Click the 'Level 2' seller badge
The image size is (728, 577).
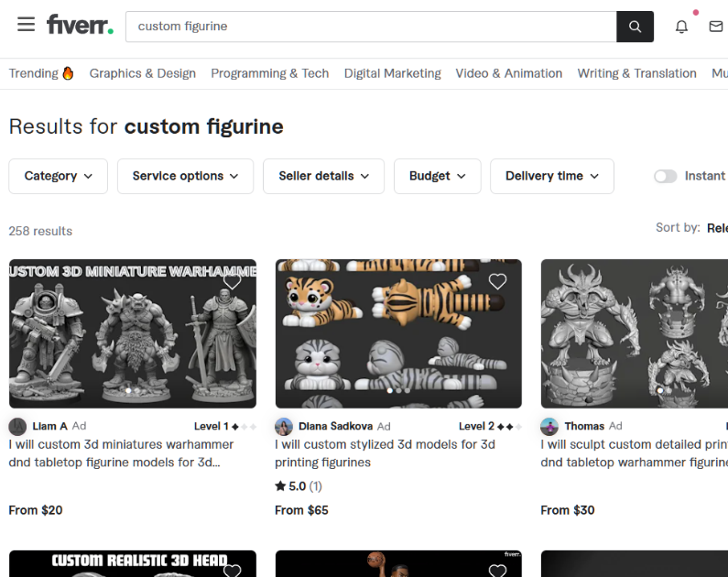490,426
